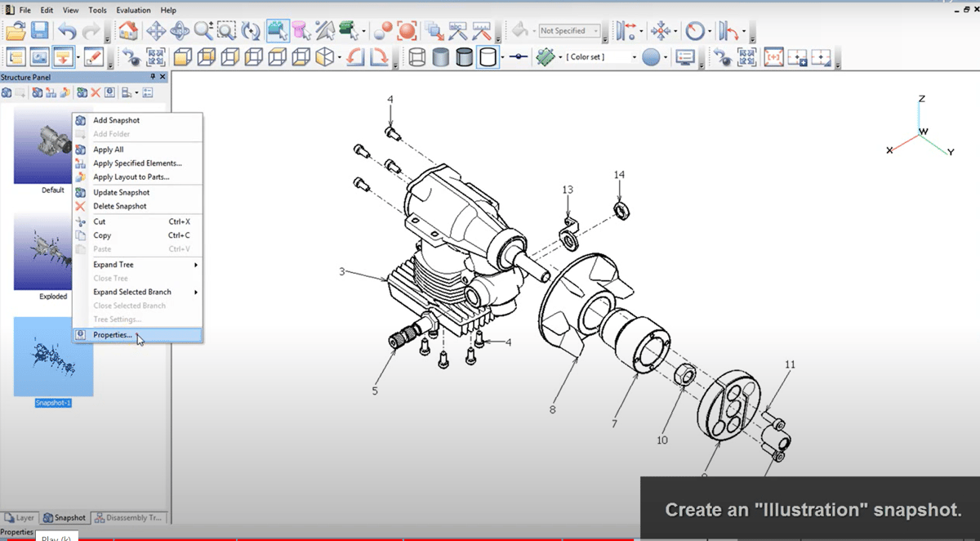The height and width of the screenshot is (541, 980).
Task: Click the Pan view cross-arrows icon
Action: 155,30
